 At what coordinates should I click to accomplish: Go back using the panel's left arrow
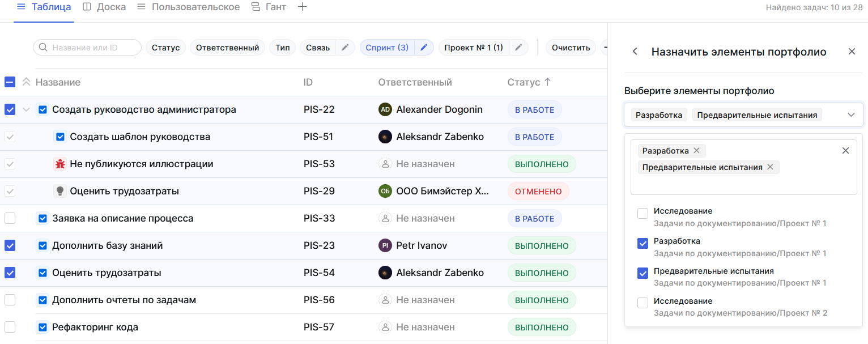(x=635, y=52)
